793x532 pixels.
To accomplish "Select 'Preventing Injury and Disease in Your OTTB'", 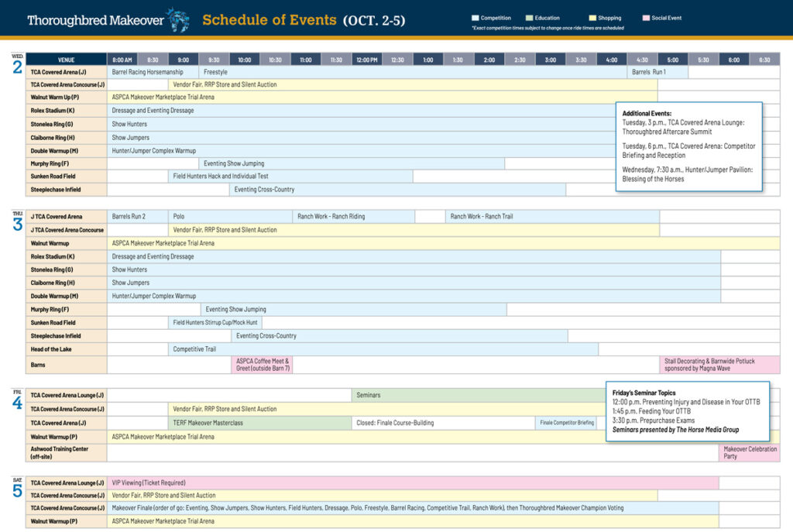I will coord(686,402).
